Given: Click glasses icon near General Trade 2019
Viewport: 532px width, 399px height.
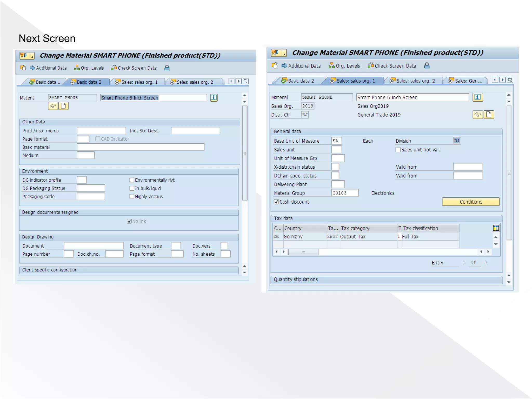Looking at the screenshot, I should click(477, 115).
